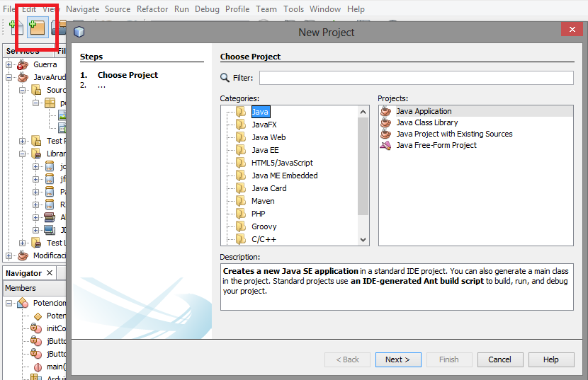
Task: Switch to the Navigator tab
Action: (x=23, y=273)
